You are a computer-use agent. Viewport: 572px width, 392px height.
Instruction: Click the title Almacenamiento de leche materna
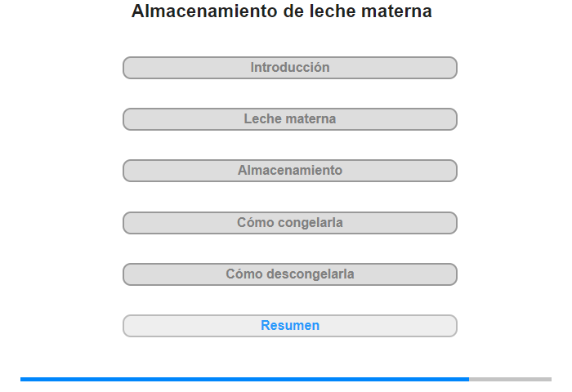pos(282,12)
